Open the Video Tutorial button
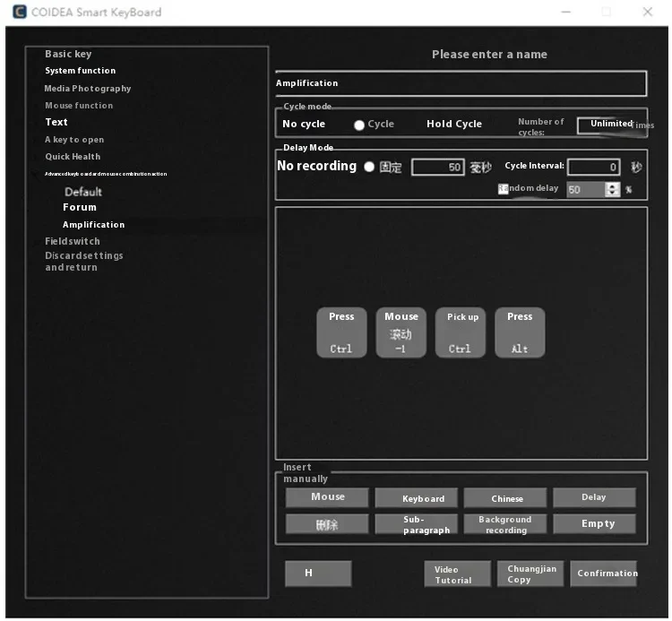The image size is (672, 621). click(x=457, y=574)
